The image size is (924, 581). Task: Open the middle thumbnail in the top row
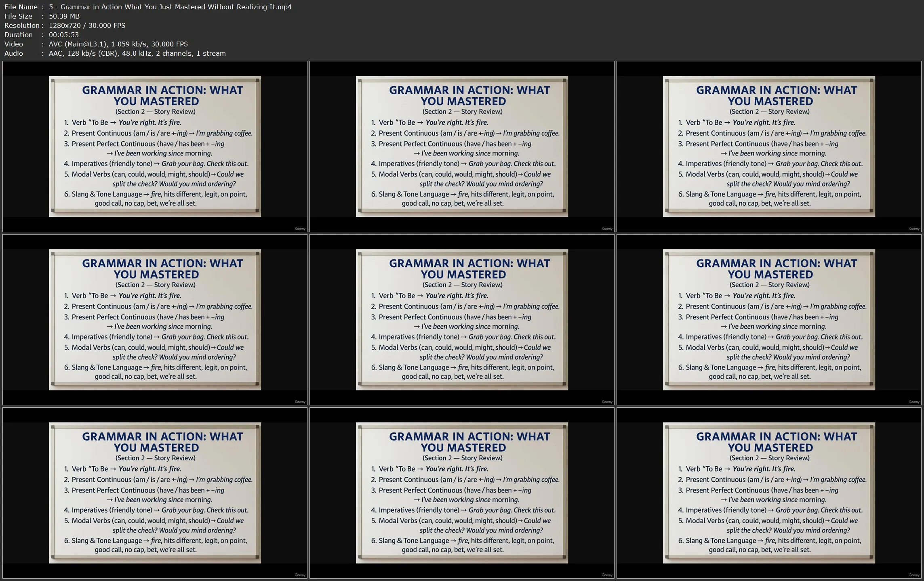click(462, 146)
